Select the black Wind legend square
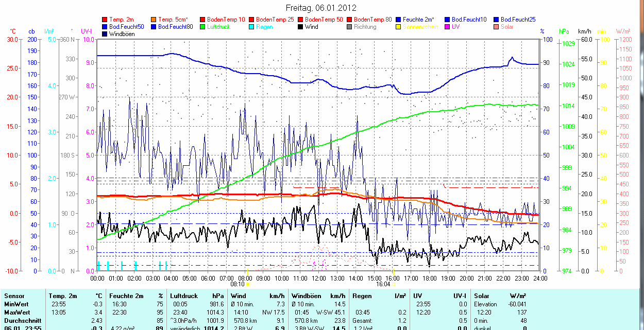 pyautogui.click(x=300, y=27)
